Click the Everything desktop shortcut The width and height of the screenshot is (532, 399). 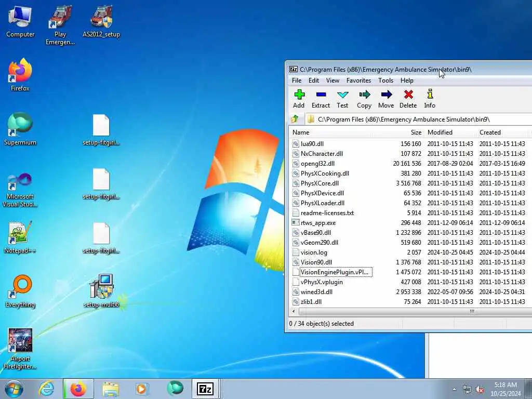(20, 291)
